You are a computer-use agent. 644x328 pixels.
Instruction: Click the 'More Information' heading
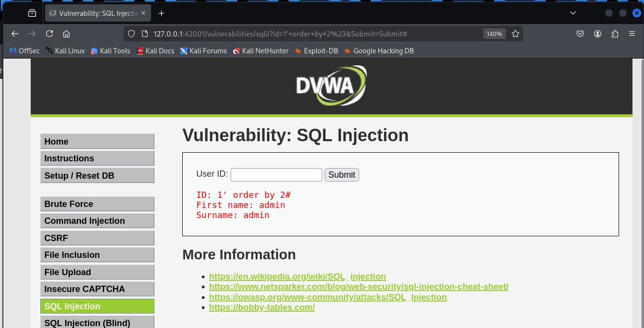(x=239, y=255)
